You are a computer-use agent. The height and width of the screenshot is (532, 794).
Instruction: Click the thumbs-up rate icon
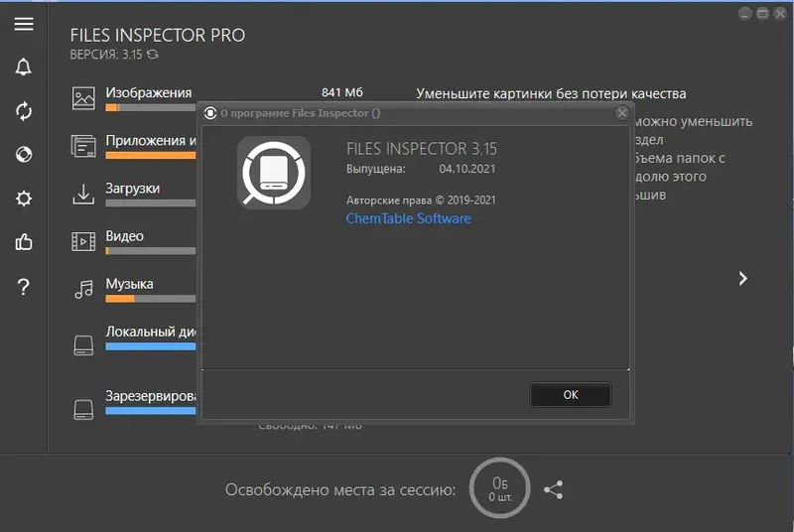point(24,242)
